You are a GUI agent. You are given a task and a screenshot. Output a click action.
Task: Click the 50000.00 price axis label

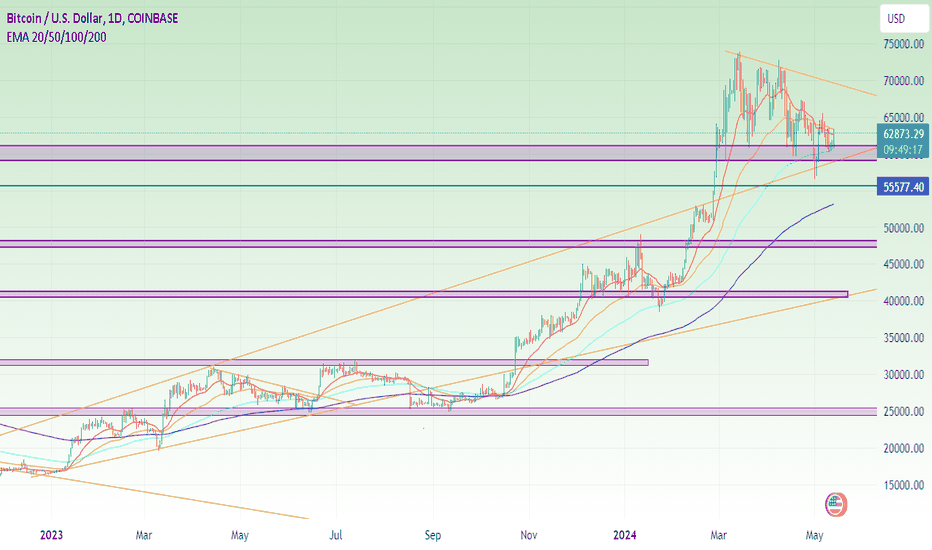point(903,228)
